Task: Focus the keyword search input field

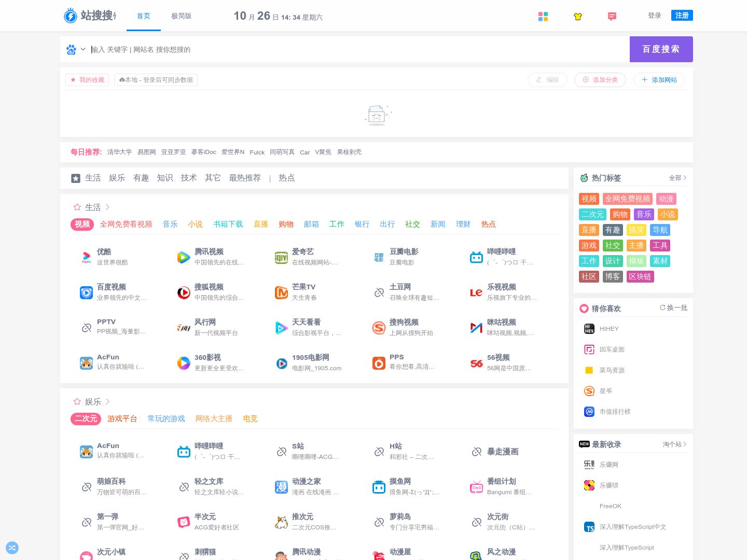Action: (x=358, y=50)
